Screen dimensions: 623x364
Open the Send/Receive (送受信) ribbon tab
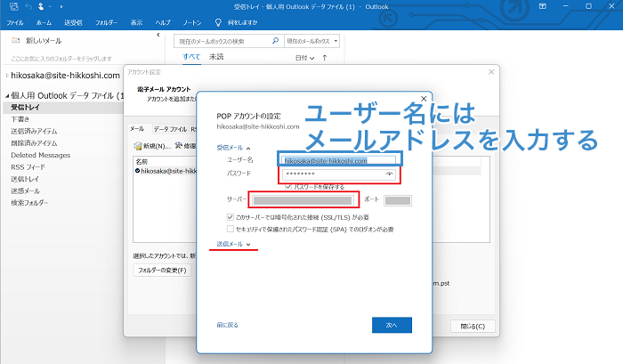73,22
